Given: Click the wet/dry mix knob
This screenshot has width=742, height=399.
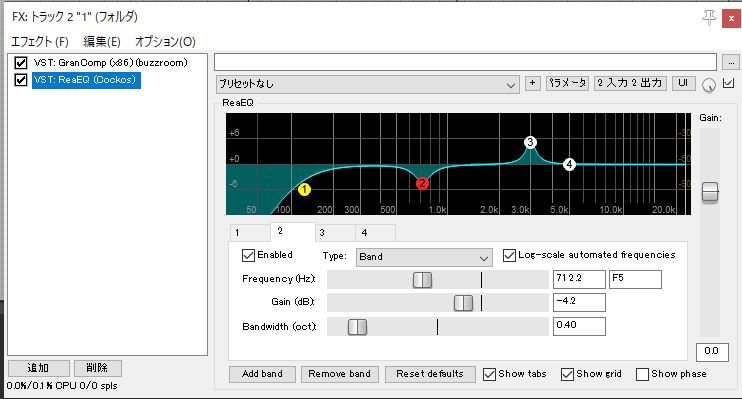Looking at the screenshot, I should [x=708, y=85].
